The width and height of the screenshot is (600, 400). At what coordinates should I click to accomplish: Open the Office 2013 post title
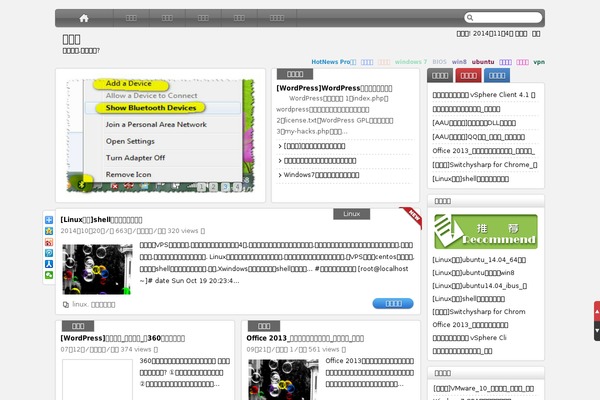tap(305, 338)
